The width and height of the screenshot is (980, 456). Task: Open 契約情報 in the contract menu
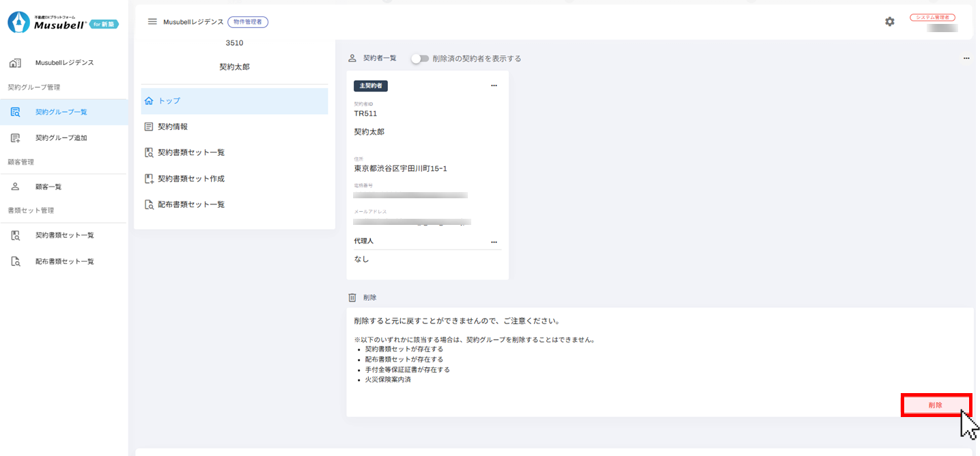click(173, 126)
